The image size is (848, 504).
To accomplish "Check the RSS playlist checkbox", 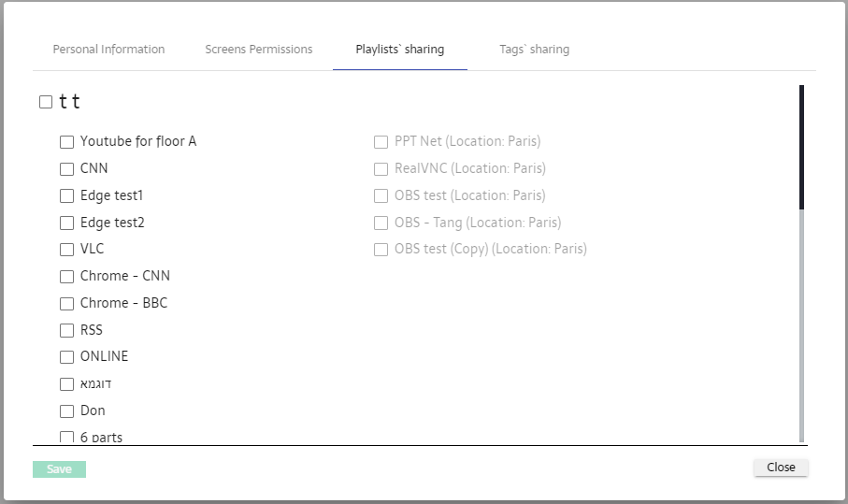I will point(66,331).
